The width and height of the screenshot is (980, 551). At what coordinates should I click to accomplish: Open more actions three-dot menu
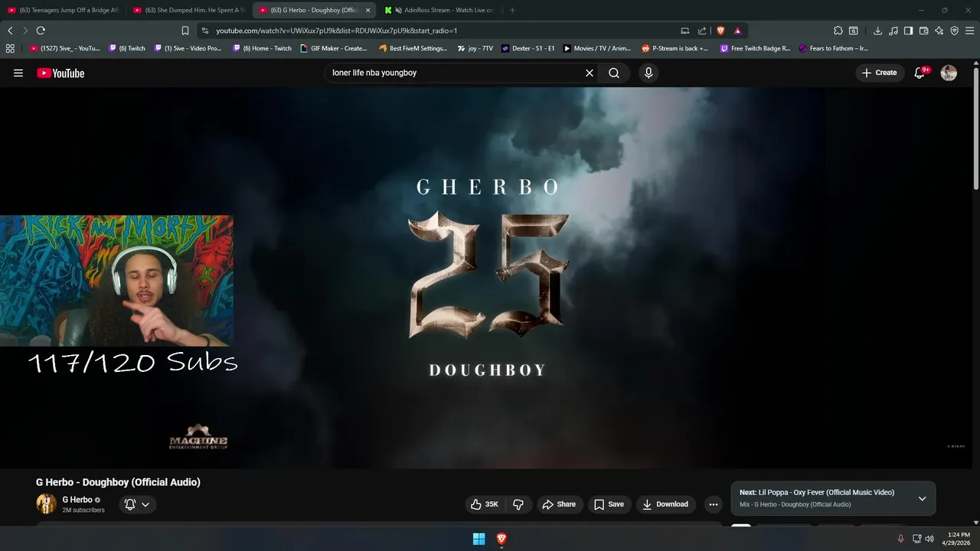pos(714,504)
